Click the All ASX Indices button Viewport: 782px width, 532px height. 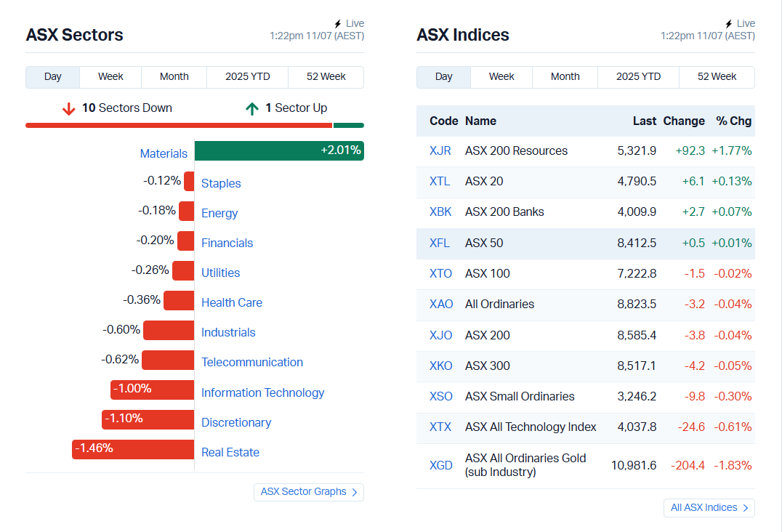pos(709,507)
